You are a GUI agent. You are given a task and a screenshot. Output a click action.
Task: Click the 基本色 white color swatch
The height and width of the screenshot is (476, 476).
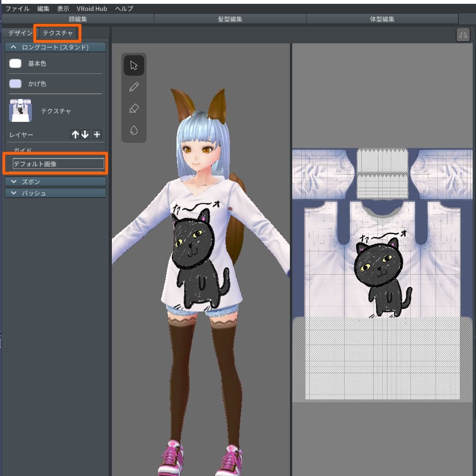[x=16, y=63]
